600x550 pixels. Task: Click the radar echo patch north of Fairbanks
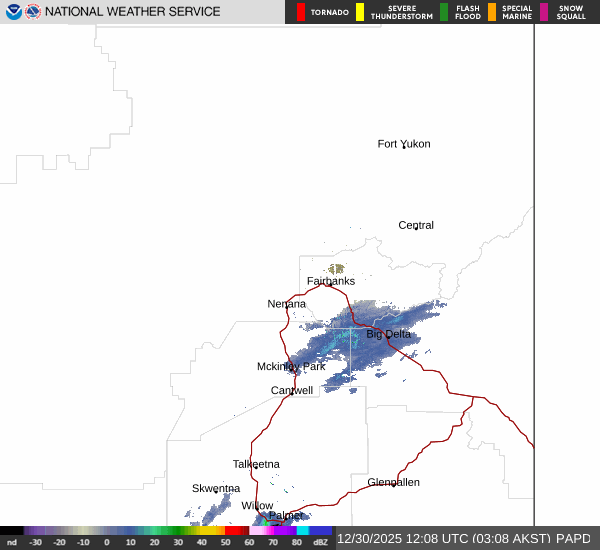click(337, 268)
